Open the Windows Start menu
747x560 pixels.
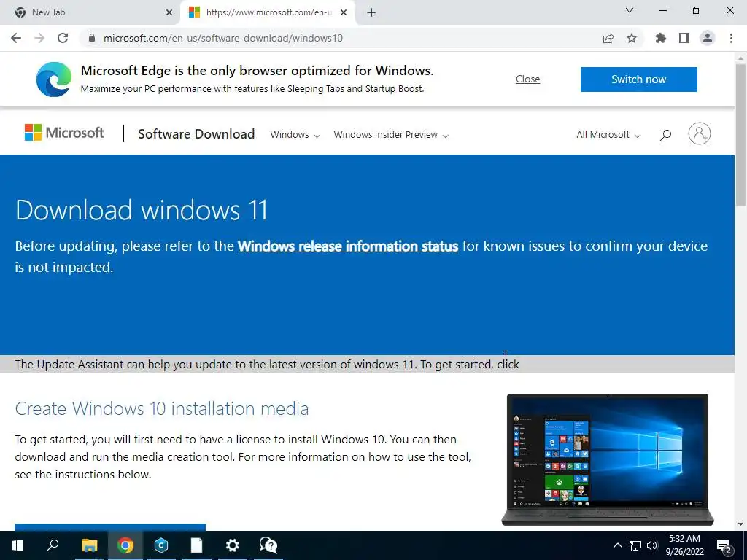(x=18, y=545)
